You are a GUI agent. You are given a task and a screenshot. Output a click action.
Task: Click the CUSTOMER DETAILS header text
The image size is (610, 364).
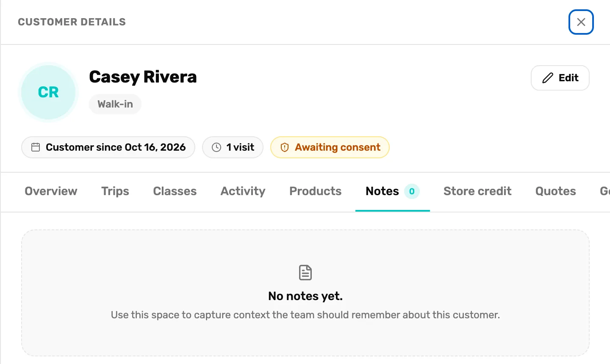(72, 22)
